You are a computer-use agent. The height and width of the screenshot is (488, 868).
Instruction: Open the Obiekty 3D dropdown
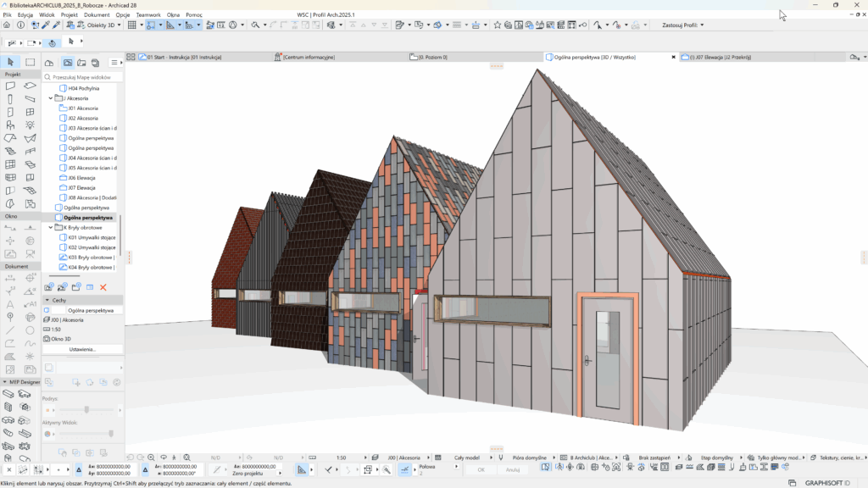(x=104, y=25)
